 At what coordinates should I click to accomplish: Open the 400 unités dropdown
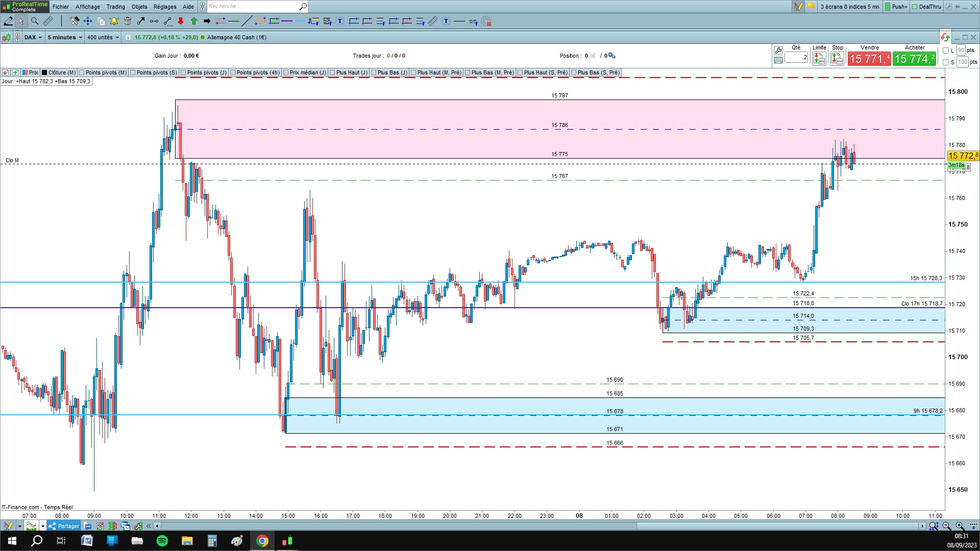(103, 37)
